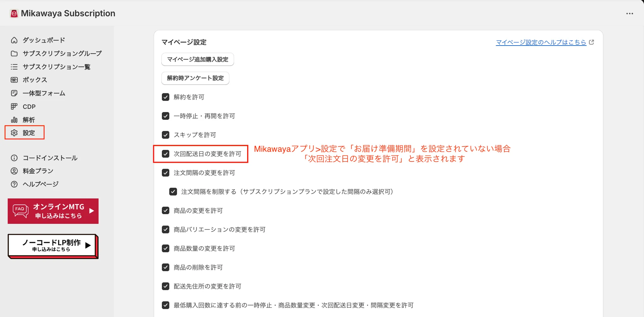Go to 料金プラン menu item

38,171
